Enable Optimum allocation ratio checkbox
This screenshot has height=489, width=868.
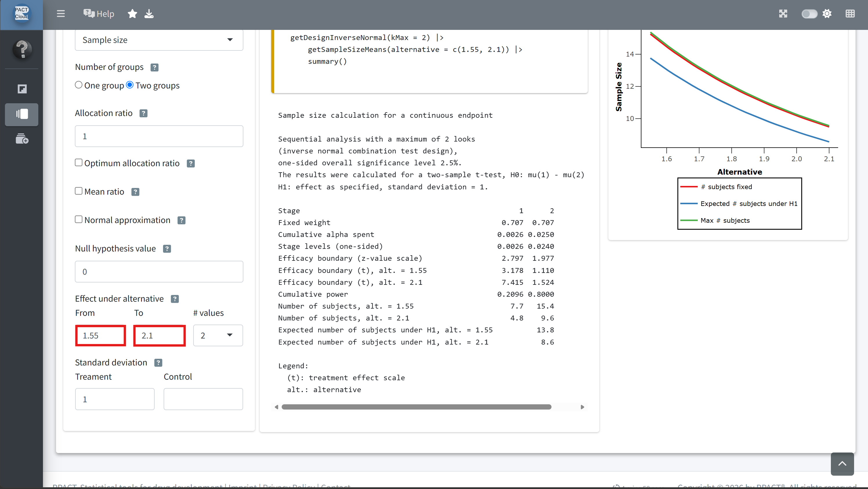(79, 163)
